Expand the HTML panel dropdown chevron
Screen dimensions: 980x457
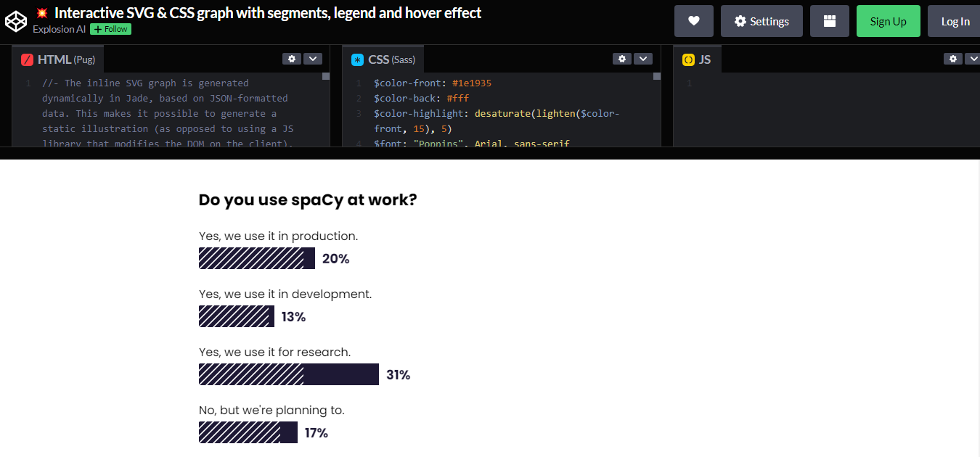pos(313,58)
